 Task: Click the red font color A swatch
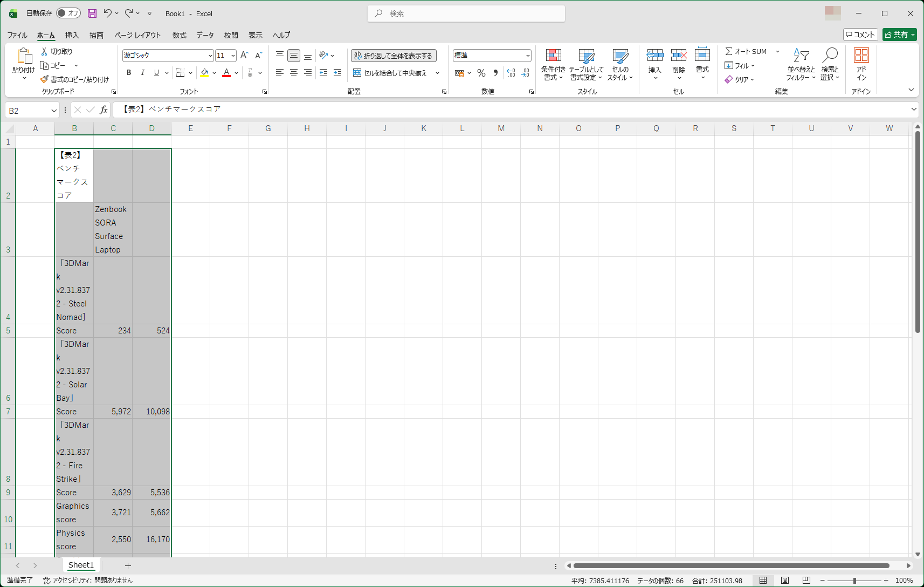[x=226, y=73]
